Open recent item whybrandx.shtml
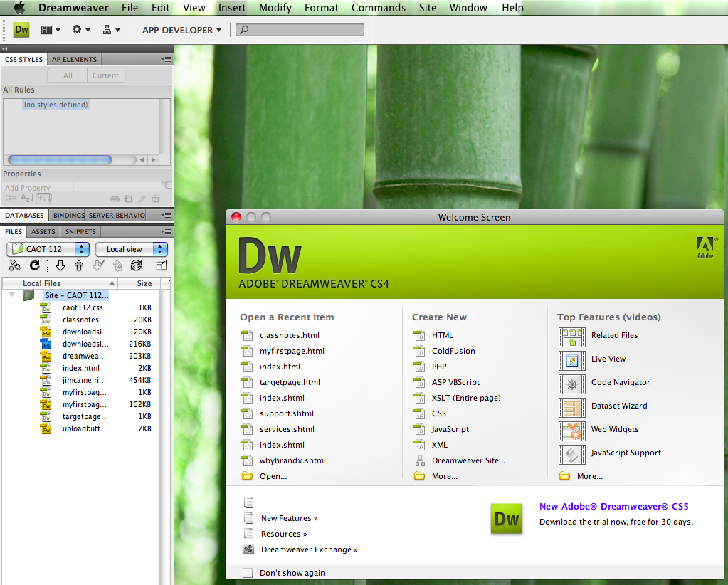The image size is (728, 585). (x=292, y=460)
